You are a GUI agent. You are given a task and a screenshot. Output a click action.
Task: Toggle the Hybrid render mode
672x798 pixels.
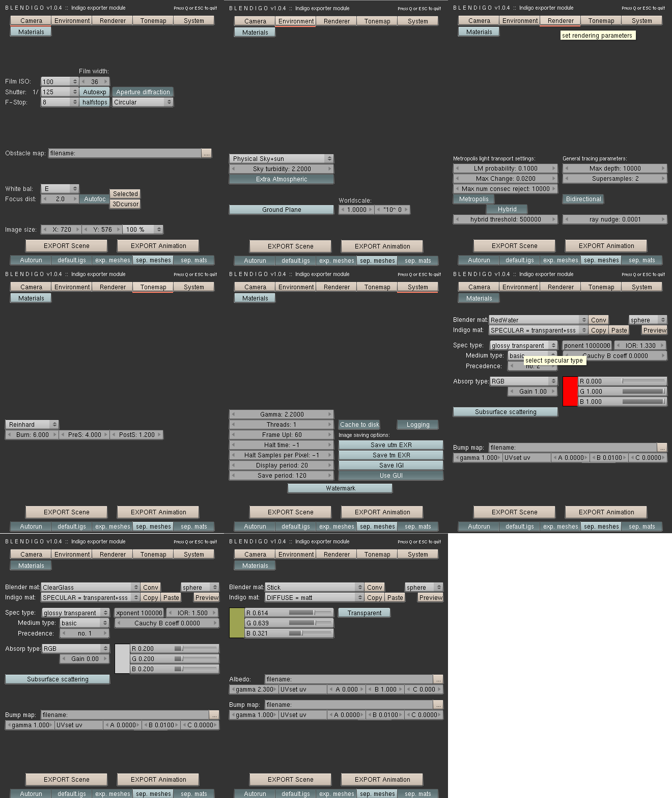[x=507, y=209]
